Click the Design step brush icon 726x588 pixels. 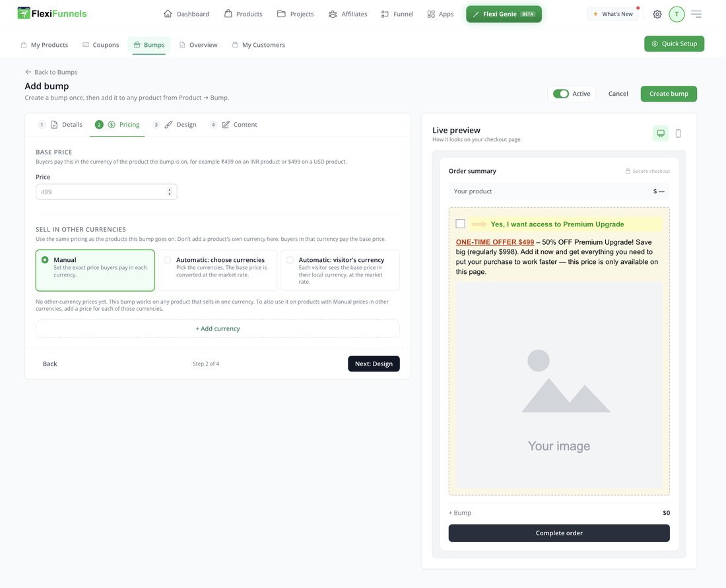tap(168, 125)
